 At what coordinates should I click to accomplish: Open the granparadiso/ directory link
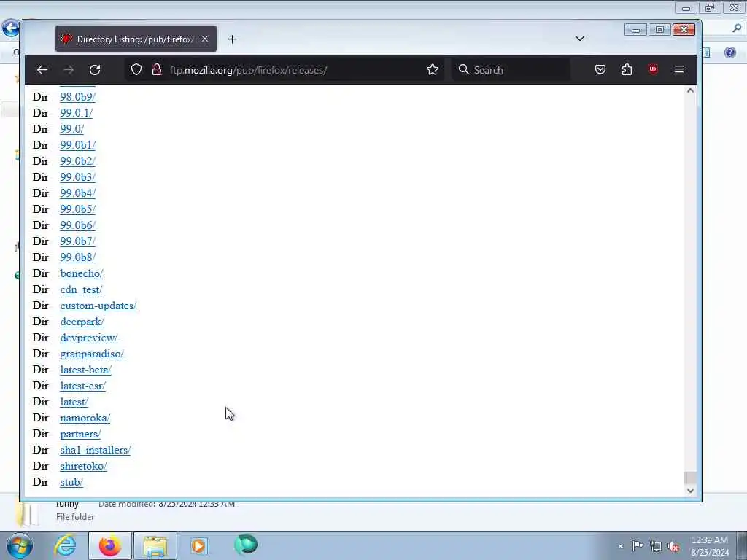pos(92,354)
